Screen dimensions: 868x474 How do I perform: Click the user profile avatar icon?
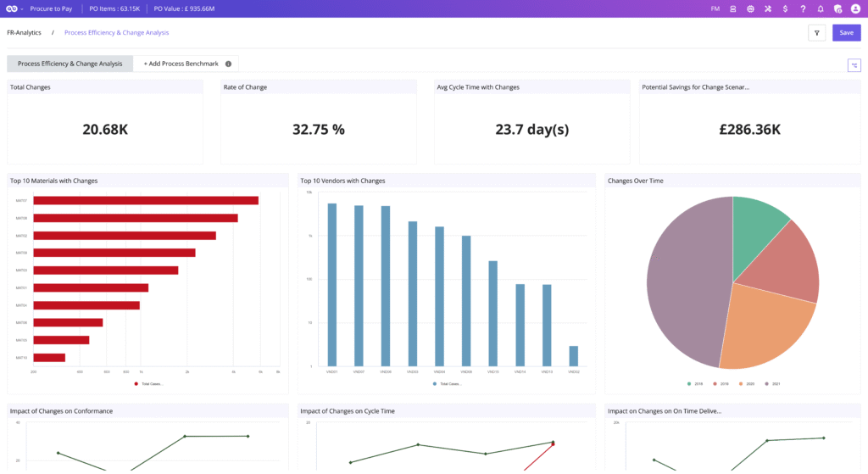855,8
